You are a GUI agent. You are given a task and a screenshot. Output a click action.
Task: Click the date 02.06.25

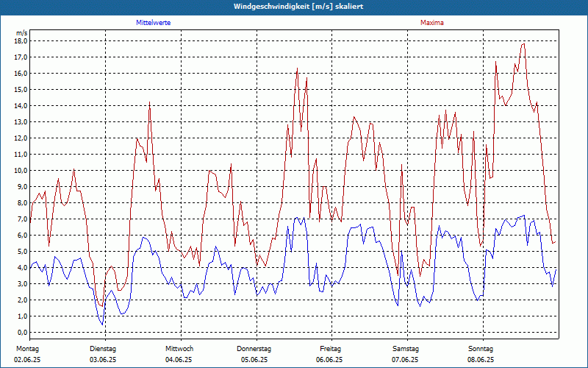click(x=27, y=360)
